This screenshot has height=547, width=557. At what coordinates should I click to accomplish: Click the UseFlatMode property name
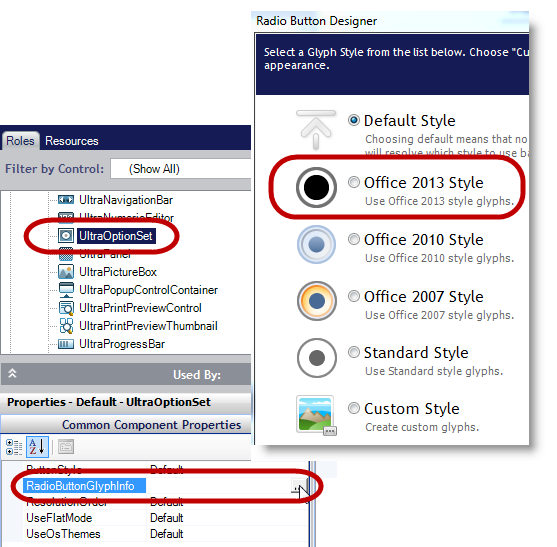pos(59,518)
